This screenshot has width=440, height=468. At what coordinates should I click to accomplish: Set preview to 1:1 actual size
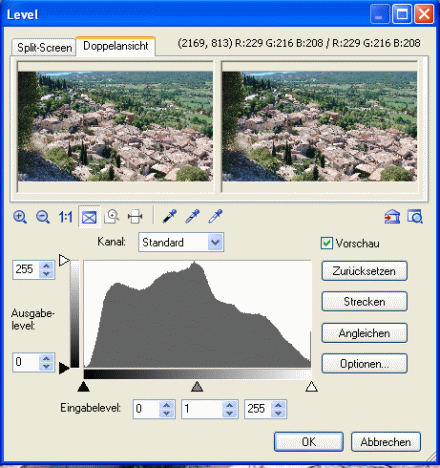pos(66,217)
